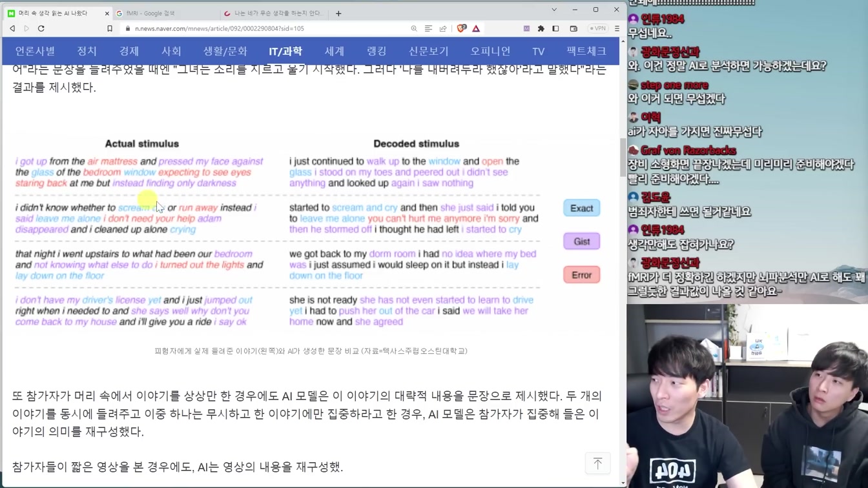Go forward using the forward arrow

pos(26,28)
